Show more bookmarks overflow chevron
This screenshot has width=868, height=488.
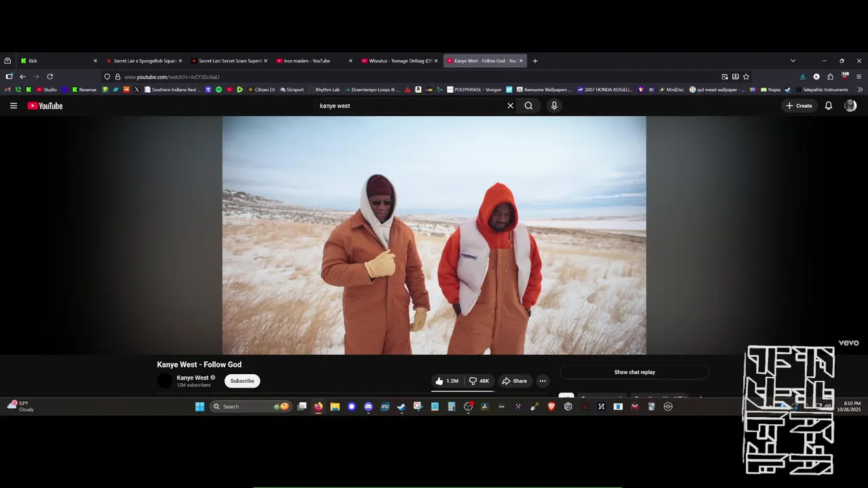[860, 89]
